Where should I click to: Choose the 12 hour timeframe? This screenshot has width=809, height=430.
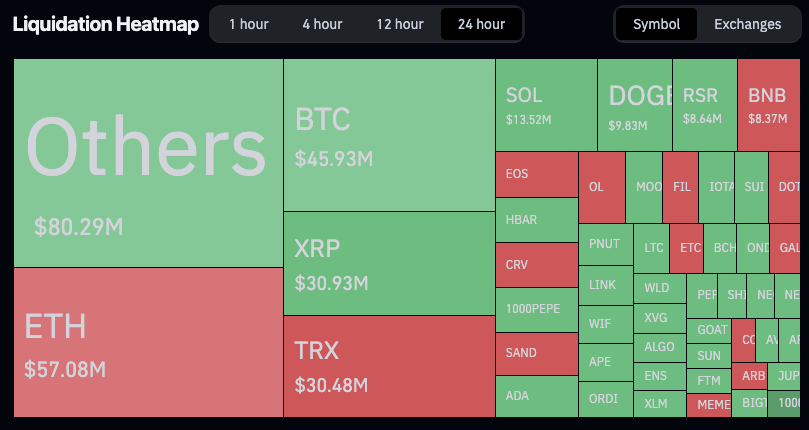[400, 24]
